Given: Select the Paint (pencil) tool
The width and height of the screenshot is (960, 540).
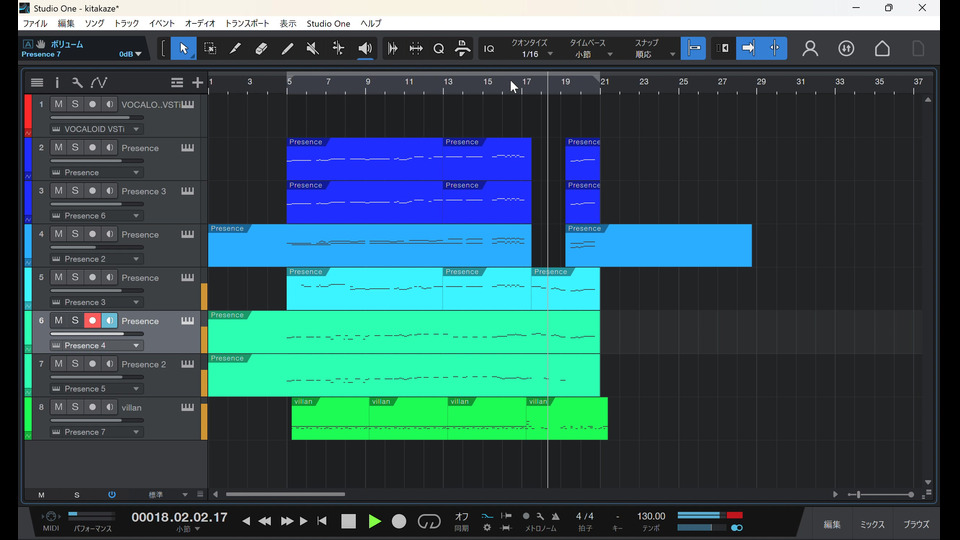Looking at the screenshot, I should (x=287, y=48).
